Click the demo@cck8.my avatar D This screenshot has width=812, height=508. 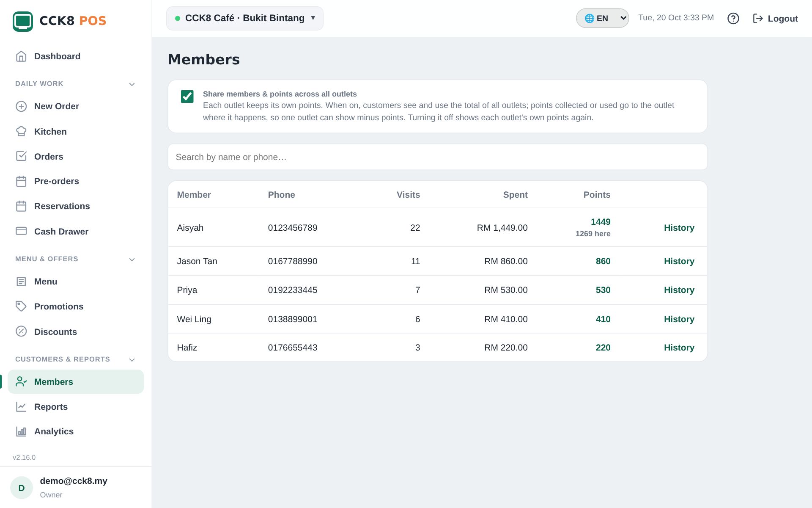22,488
